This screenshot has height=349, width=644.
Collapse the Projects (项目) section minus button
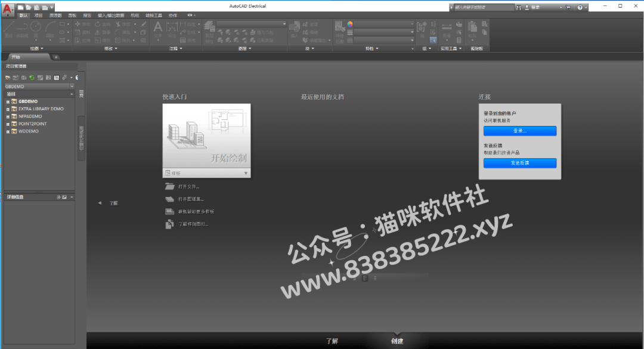(x=72, y=94)
